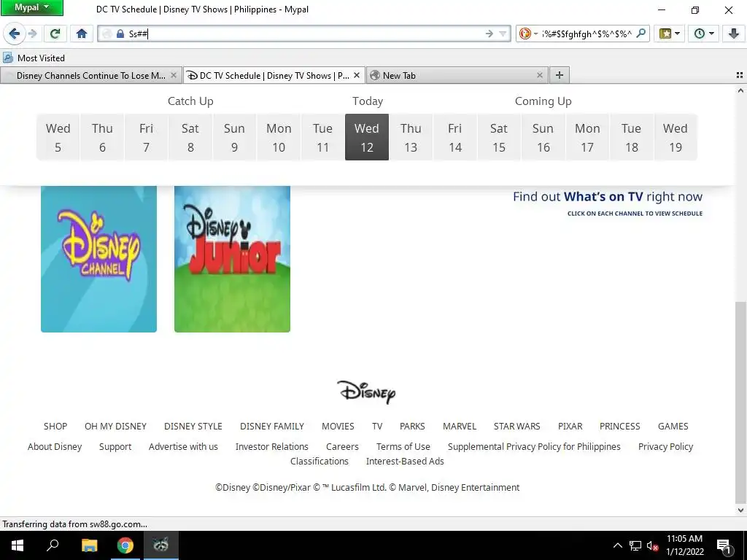Select Wed 19 coming up day

(676, 137)
